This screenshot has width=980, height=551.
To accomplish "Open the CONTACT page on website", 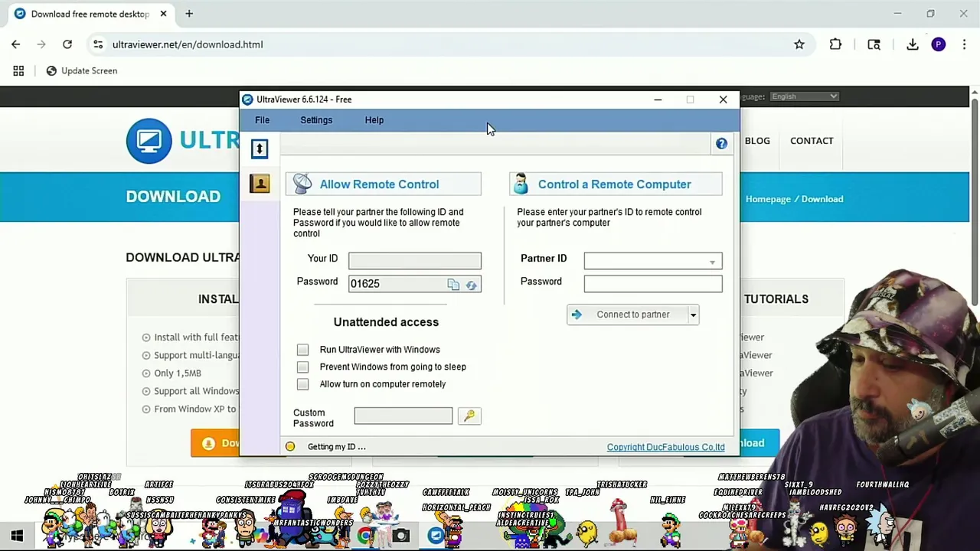I will pyautogui.click(x=812, y=141).
